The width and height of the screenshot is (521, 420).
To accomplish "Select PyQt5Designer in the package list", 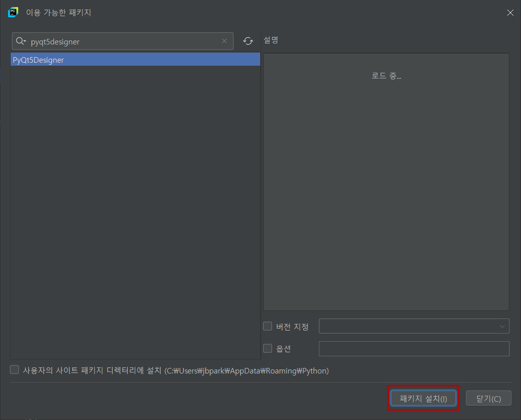I will 135,60.
